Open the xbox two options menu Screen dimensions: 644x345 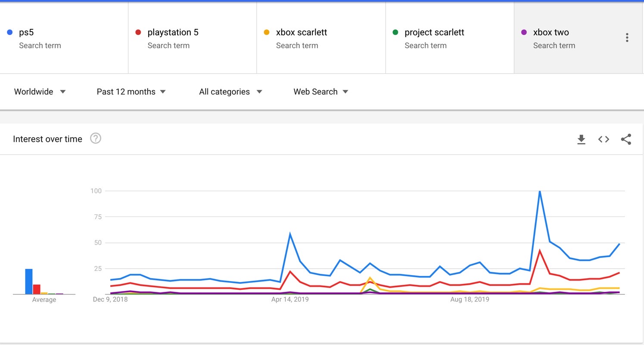627,38
